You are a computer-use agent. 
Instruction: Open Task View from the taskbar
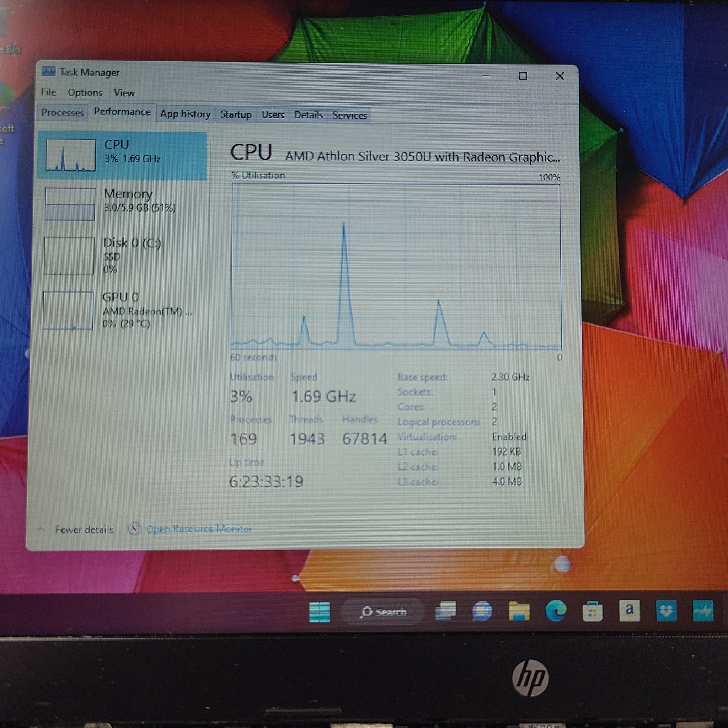coord(445,611)
